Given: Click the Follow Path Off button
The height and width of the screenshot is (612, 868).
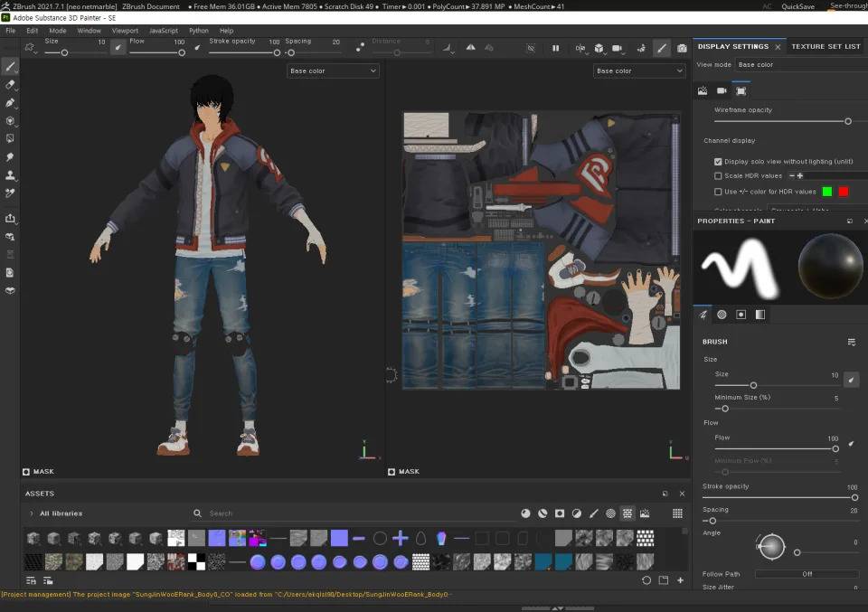Looking at the screenshot, I should [807, 574].
